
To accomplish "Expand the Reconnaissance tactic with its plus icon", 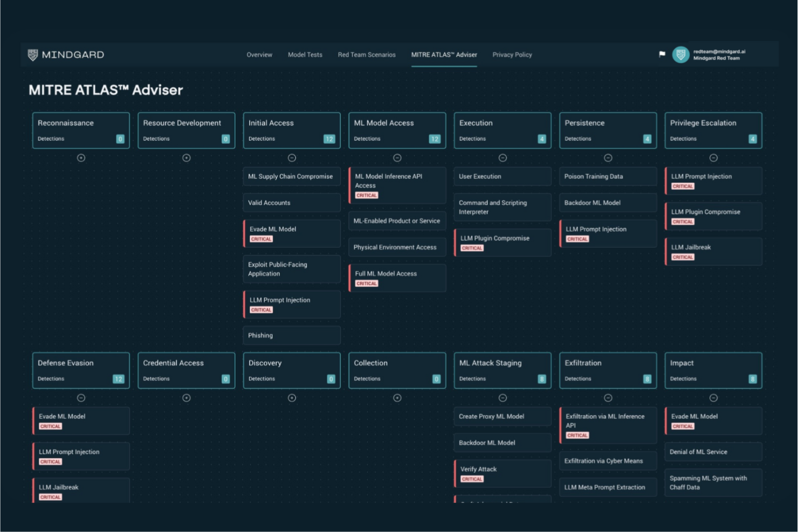I will tap(81, 158).
